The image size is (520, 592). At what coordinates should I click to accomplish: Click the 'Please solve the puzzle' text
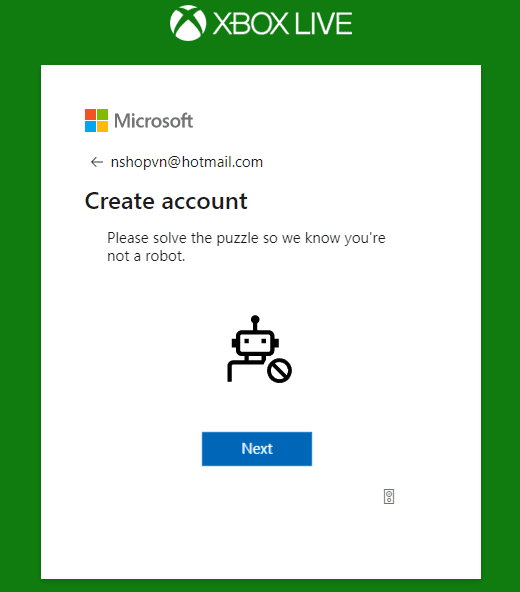coord(246,238)
